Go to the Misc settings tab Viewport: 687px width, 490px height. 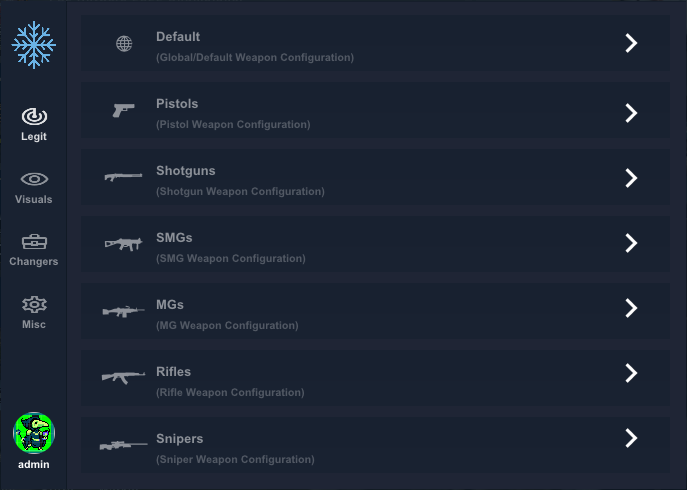34,312
